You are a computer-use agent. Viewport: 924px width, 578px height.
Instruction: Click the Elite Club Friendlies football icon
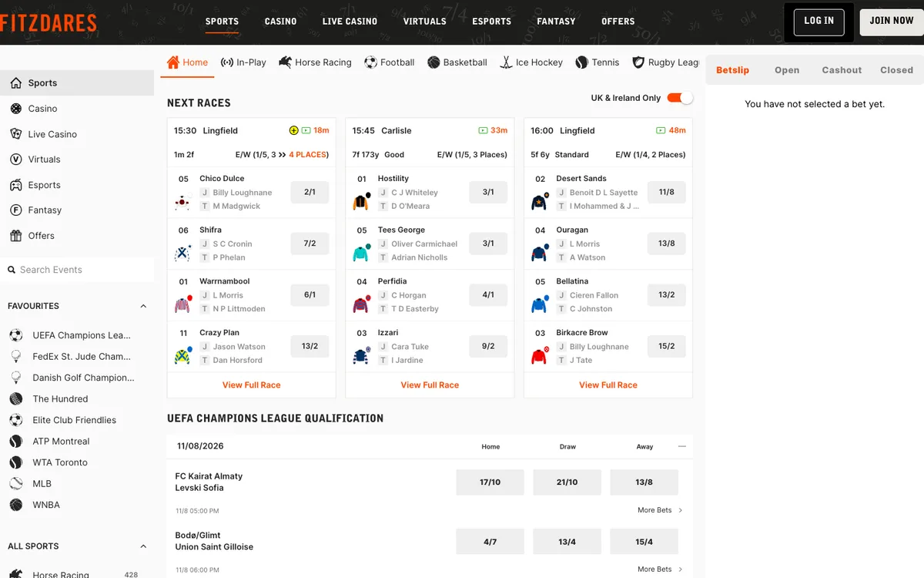pyautogui.click(x=15, y=420)
